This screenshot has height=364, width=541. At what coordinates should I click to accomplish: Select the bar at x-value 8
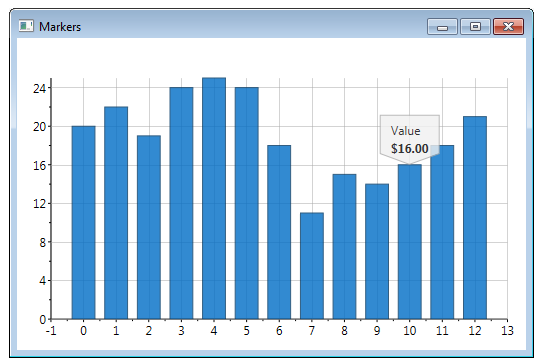point(344,247)
